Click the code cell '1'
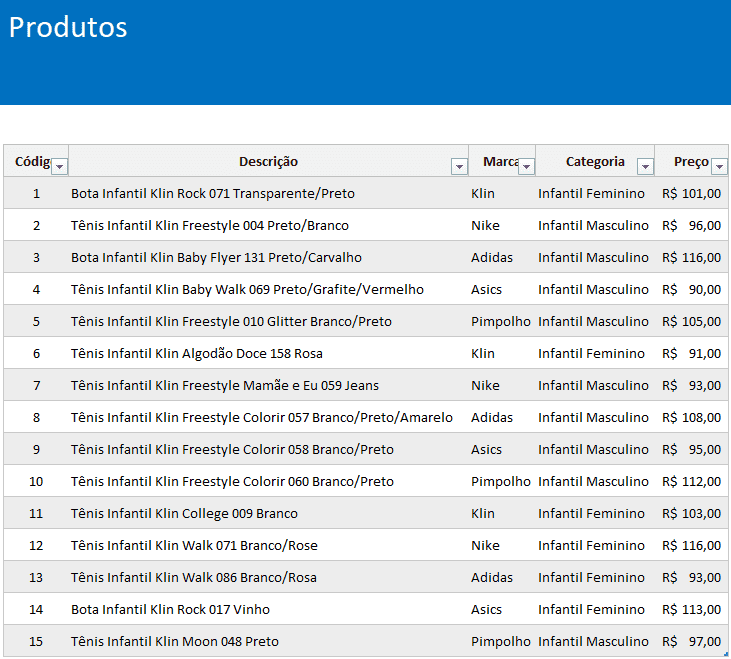 tap(36, 193)
